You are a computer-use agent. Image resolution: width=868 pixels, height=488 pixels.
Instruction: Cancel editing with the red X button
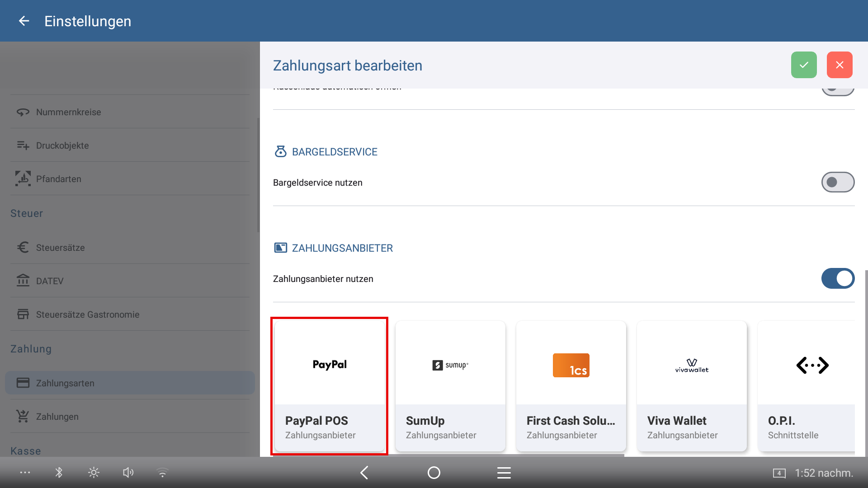coord(840,65)
